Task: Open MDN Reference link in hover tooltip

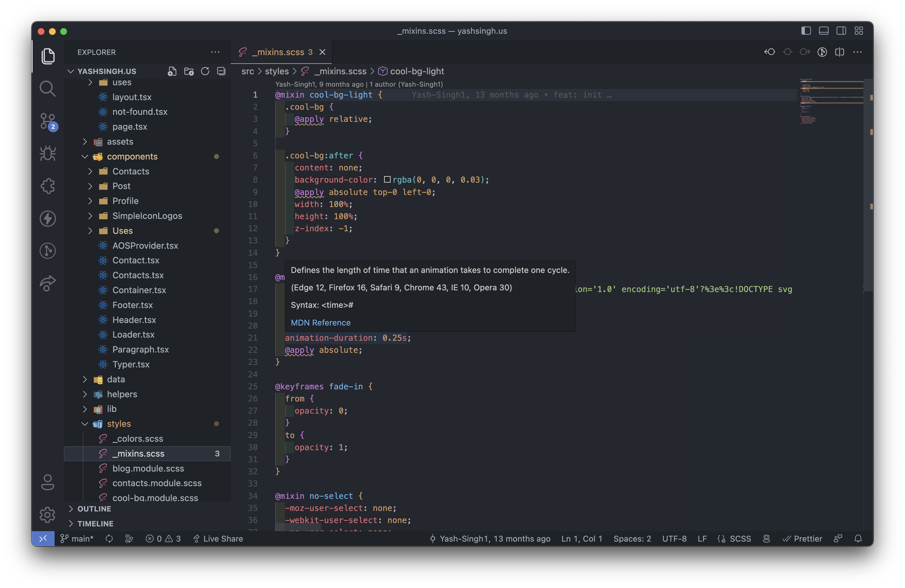Action: click(321, 322)
